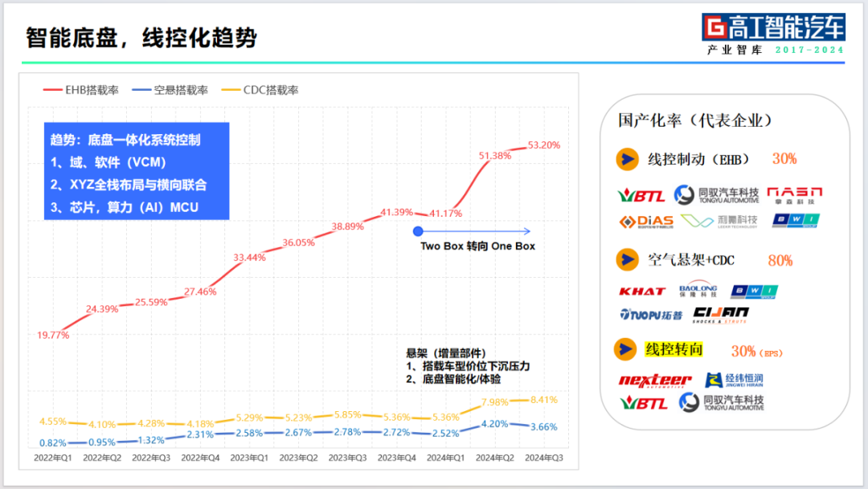The image size is (868, 489).
Task: Click the 高工智能汽车 logo in the header
Action: [773, 27]
